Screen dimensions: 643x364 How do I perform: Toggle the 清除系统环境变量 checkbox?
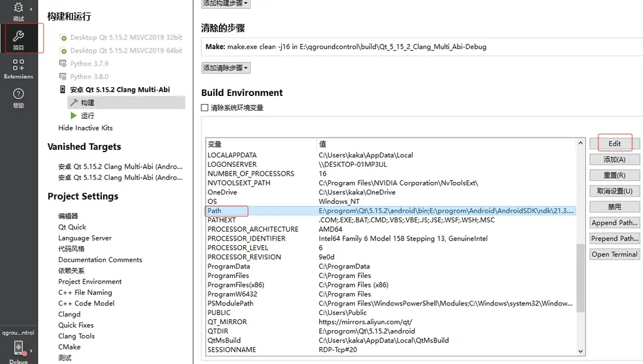tap(204, 108)
